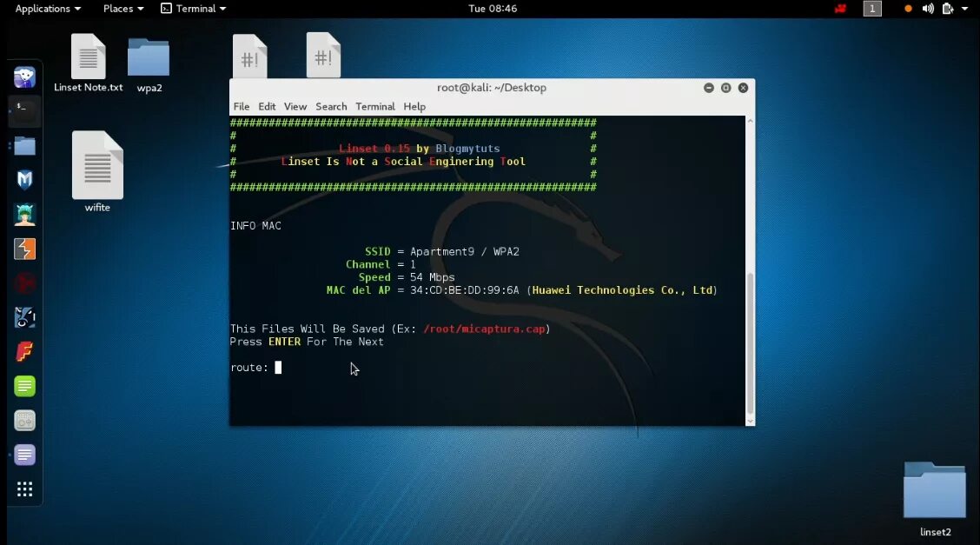Open the terminal Help menu

click(x=414, y=106)
